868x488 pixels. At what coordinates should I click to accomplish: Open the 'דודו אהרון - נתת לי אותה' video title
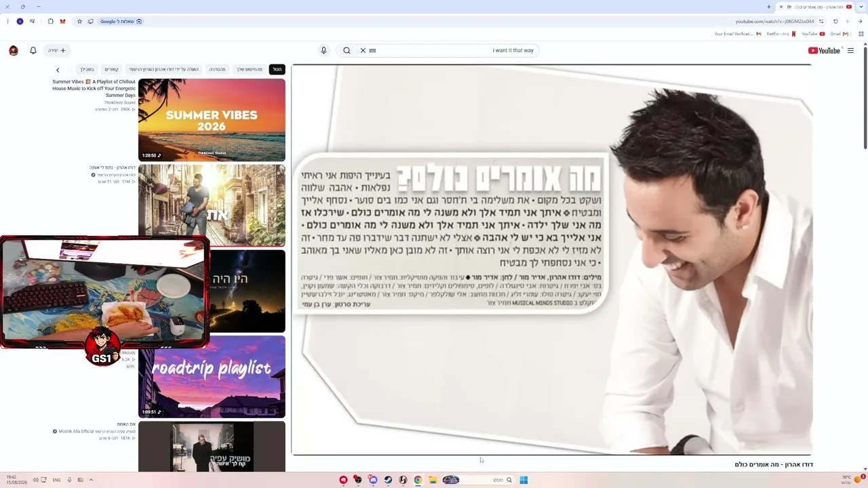tap(113, 167)
